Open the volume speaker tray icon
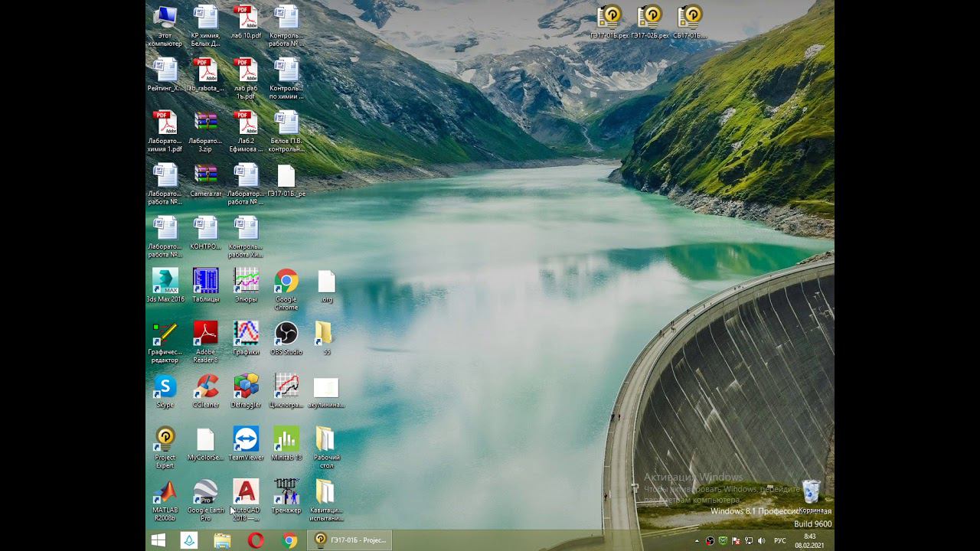Viewport: 980px width, 551px height. tap(761, 541)
